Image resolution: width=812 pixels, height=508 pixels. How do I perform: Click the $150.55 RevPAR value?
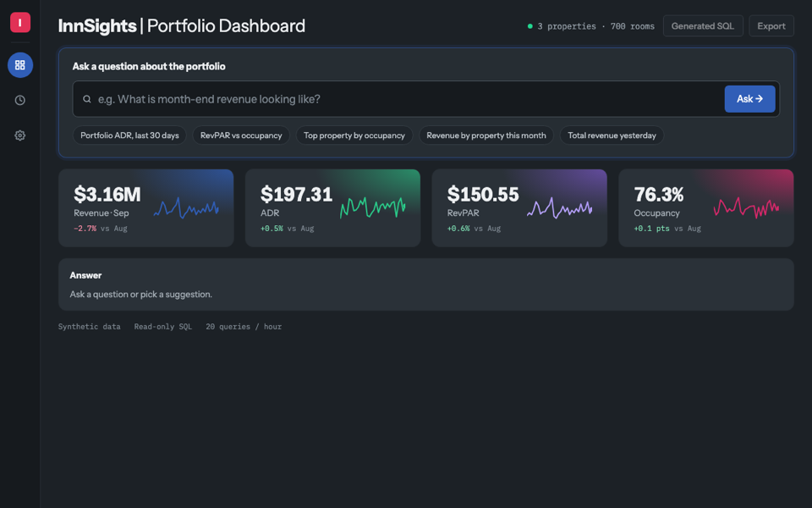483,195
